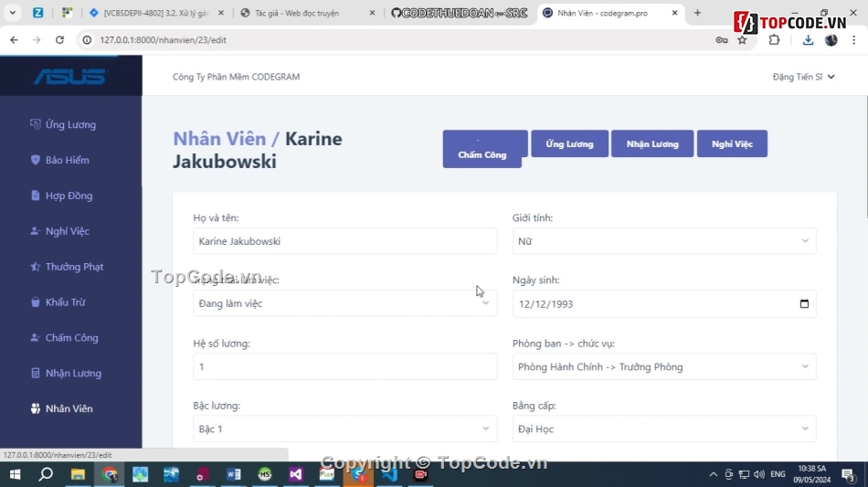Click the Ứng Lương sidebar icon

pos(36,124)
